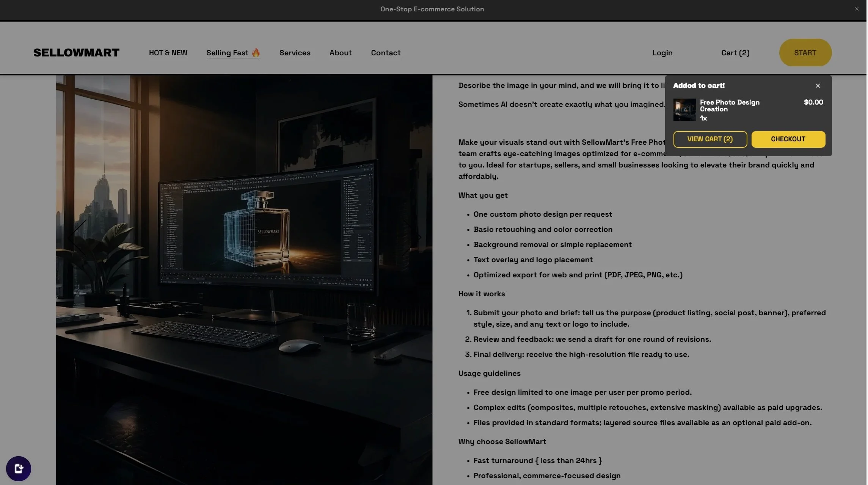Show the previous product image
The image size is (868, 485).
pyautogui.click(x=77, y=238)
